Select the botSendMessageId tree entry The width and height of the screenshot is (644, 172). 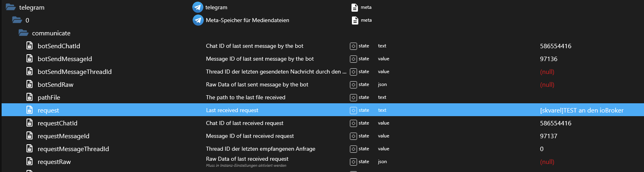pos(65,59)
